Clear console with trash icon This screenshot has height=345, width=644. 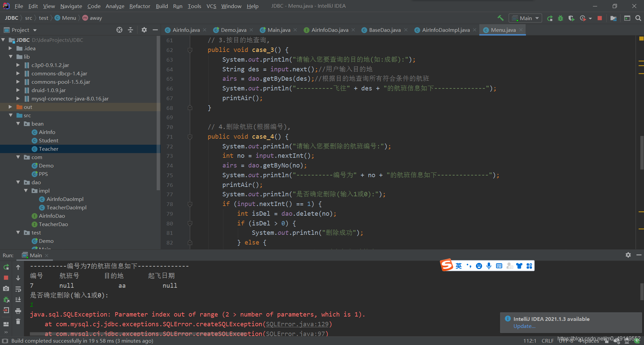pyautogui.click(x=18, y=321)
